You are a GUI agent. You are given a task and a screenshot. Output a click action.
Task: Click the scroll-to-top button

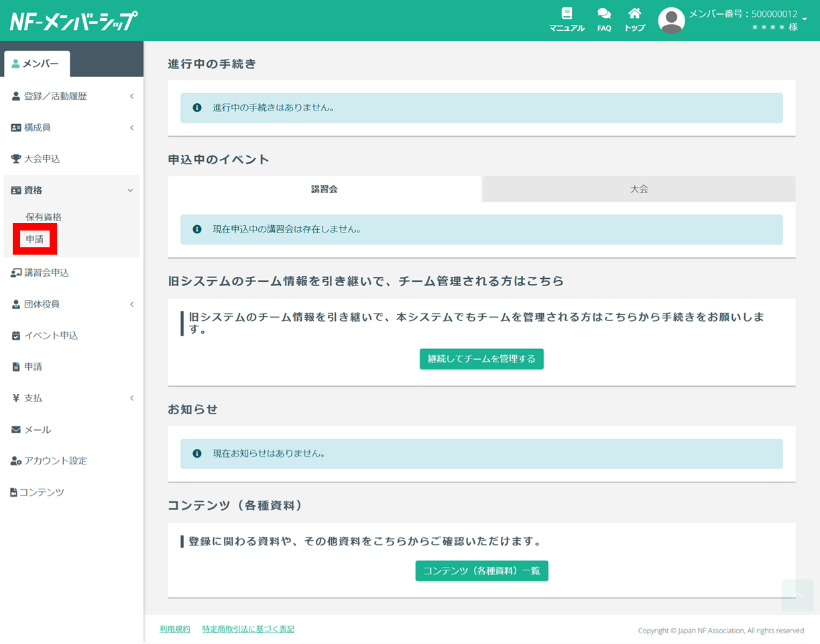pyautogui.click(x=798, y=595)
